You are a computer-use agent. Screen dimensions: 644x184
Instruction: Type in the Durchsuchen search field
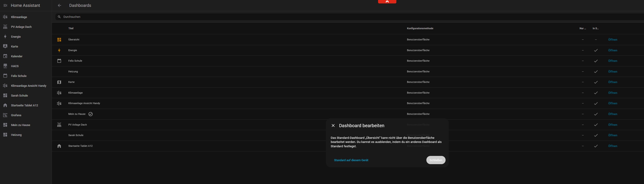pyautogui.click(x=200, y=17)
